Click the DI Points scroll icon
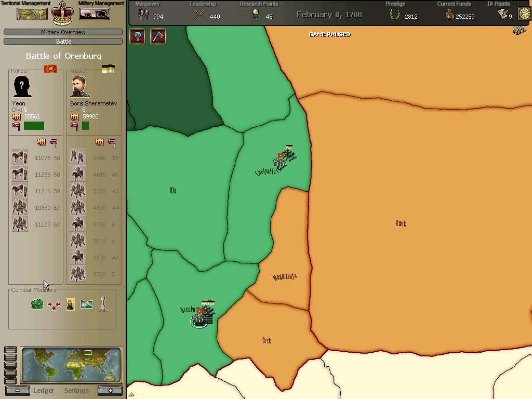 pos(503,14)
